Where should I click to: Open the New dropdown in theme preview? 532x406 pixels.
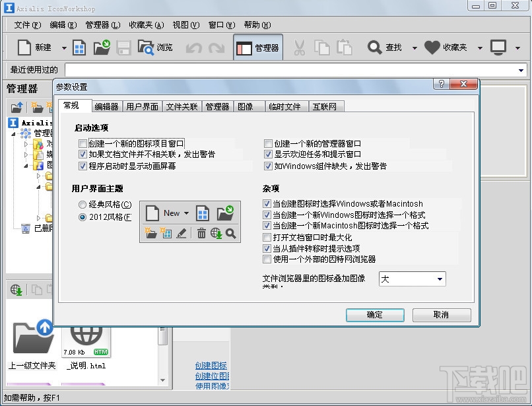(185, 213)
